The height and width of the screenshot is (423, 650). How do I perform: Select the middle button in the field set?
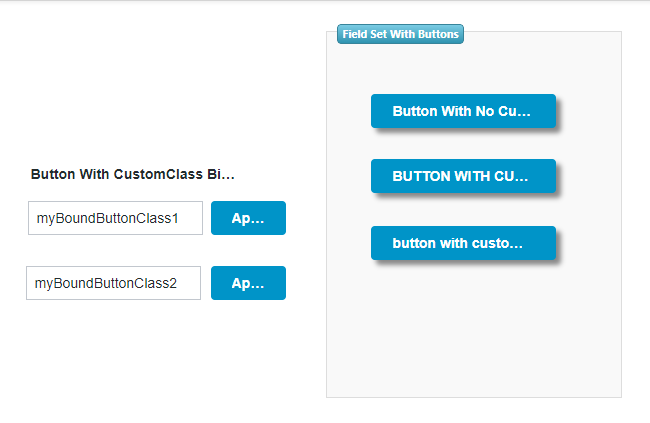pos(462,176)
